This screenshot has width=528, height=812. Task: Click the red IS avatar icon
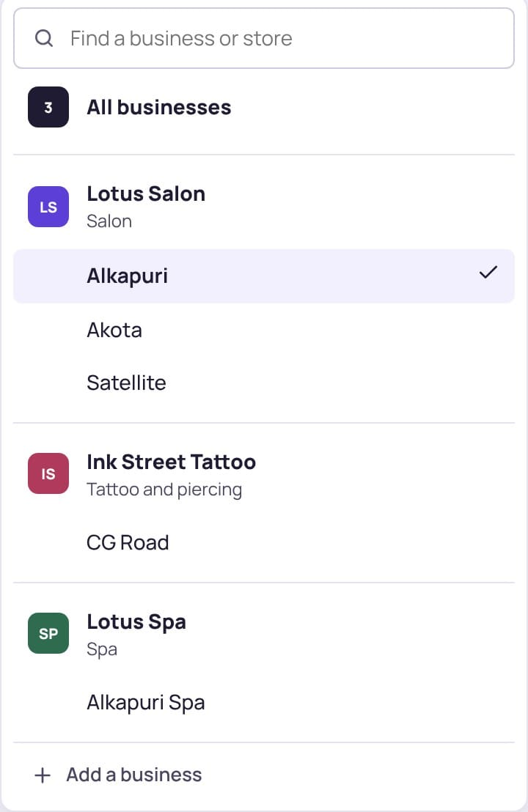coord(48,473)
